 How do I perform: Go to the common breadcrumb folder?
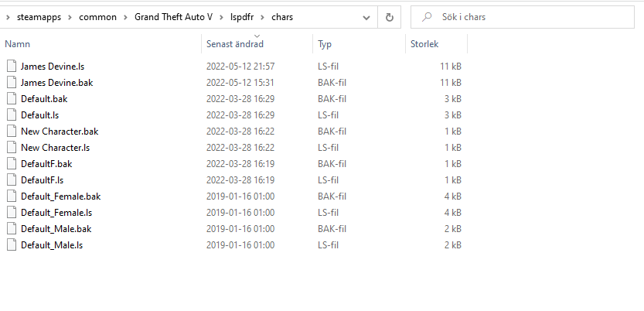click(97, 17)
